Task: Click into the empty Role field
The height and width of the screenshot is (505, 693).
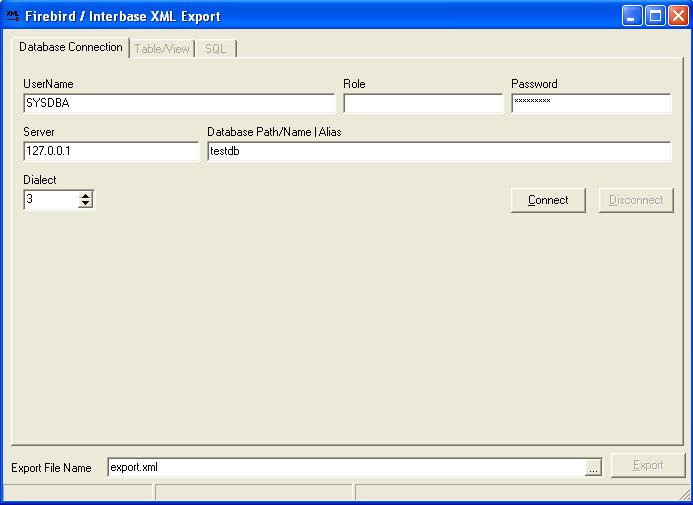Action: coord(423,103)
